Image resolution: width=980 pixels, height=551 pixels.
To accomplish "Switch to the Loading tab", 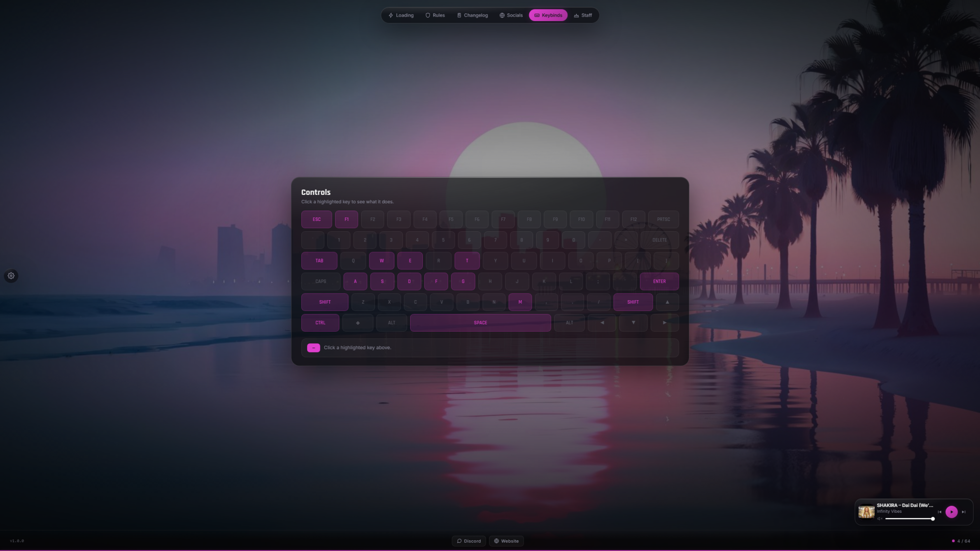I will (x=401, y=15).
